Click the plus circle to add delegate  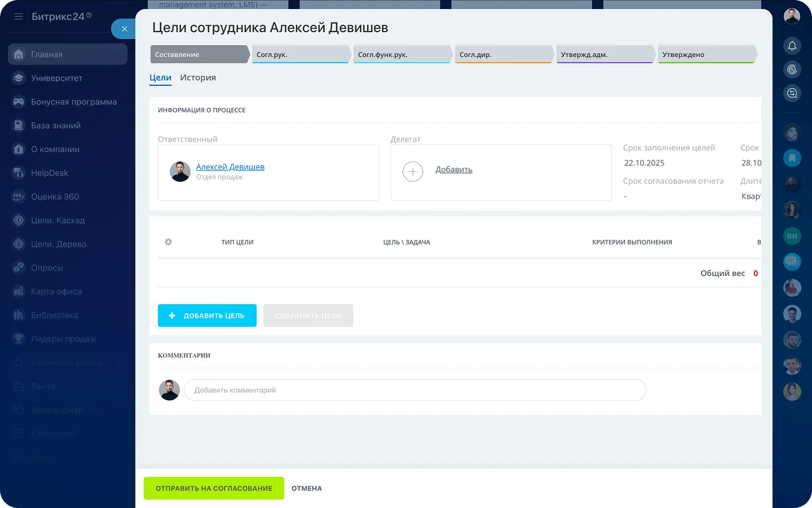413,171
